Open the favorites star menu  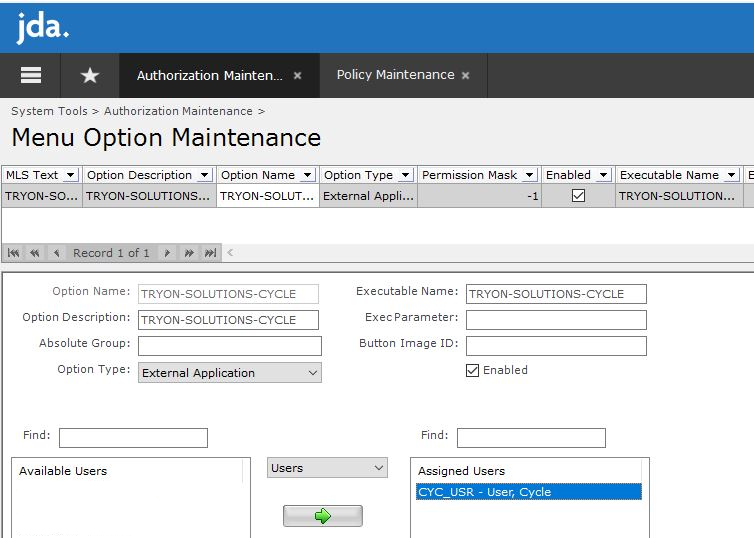pyautogui.click(x=90, y=75)
